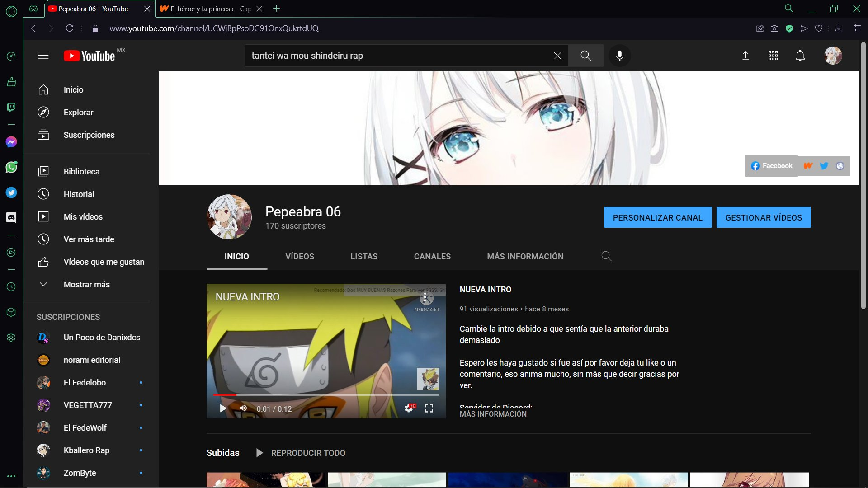Go to Inicio in sidebar
Image resolution: width=868 pixels, height=488 pixels.
pyautogui.click(x=86, y=90)
